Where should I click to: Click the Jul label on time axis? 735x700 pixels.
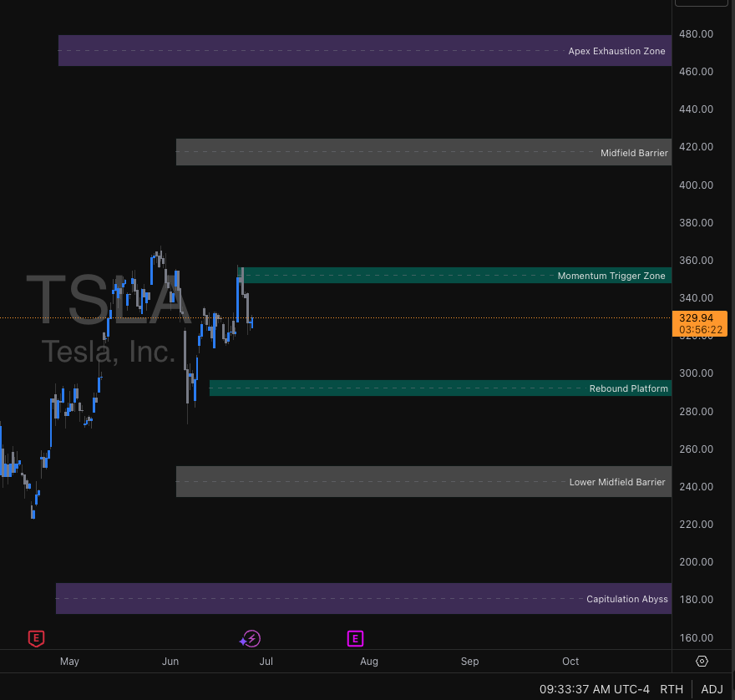pyautogui.click(x=266, y=661)
